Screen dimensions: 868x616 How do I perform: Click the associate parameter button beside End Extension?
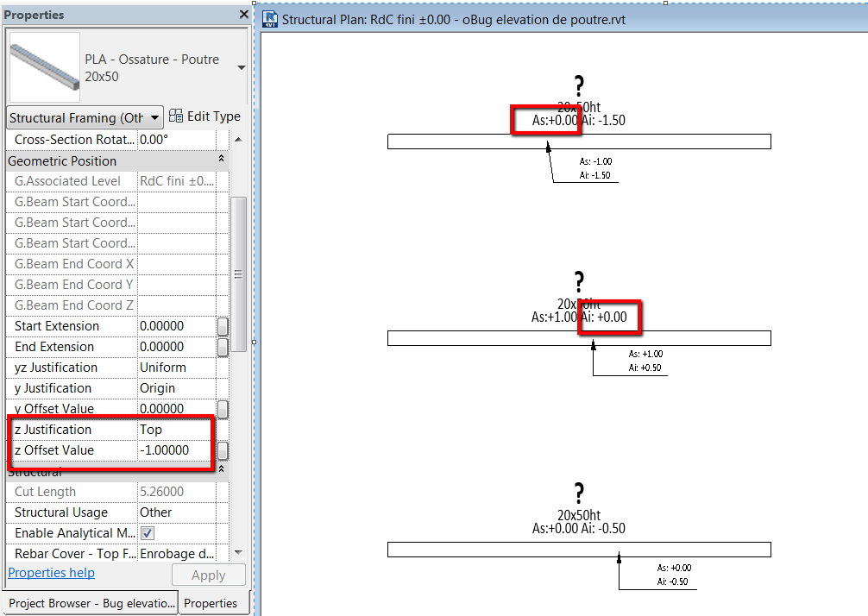pyautogui.click(x=223, y=346)
